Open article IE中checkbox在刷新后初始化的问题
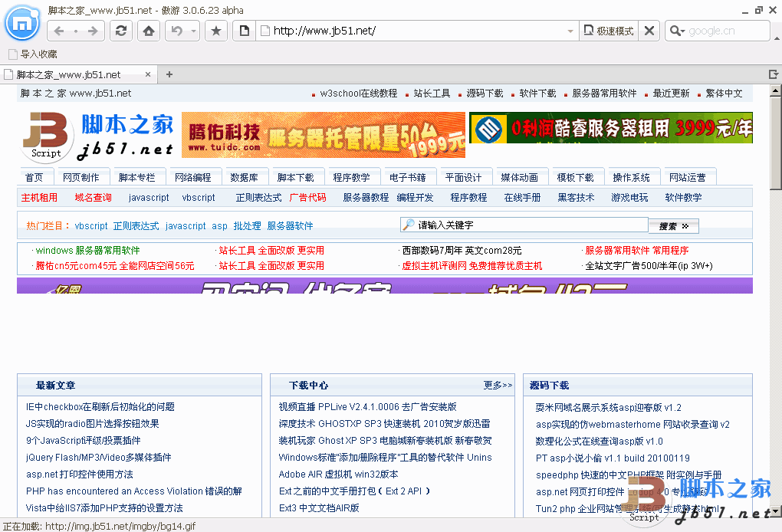The image size is (782, 532). pos(100,407)
